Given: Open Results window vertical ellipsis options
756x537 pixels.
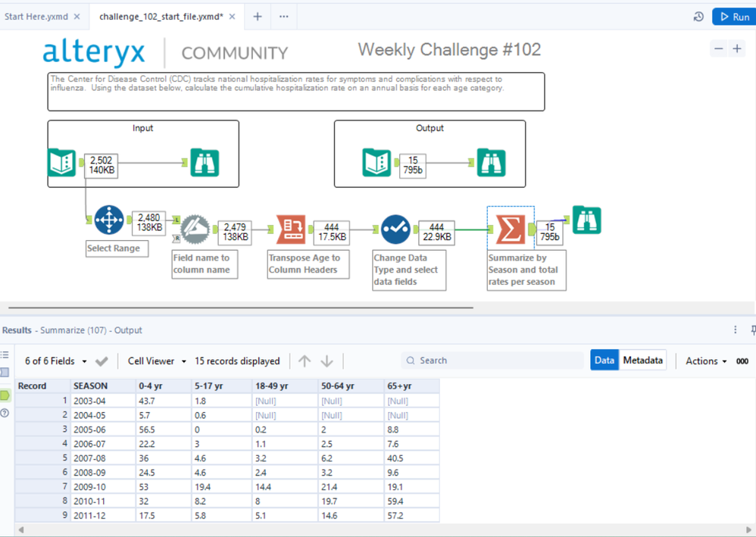Looking at the screenshot, I should tap(735, 329).
